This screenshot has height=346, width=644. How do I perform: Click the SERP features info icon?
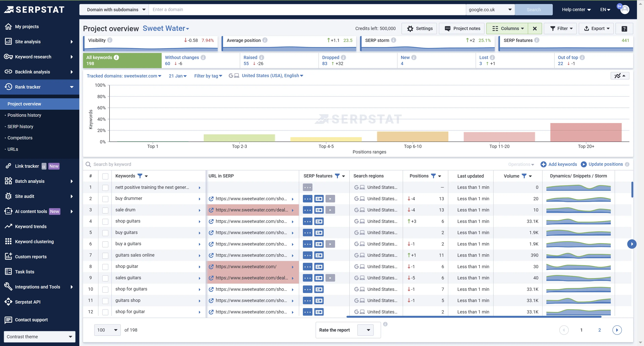[537, 40]
